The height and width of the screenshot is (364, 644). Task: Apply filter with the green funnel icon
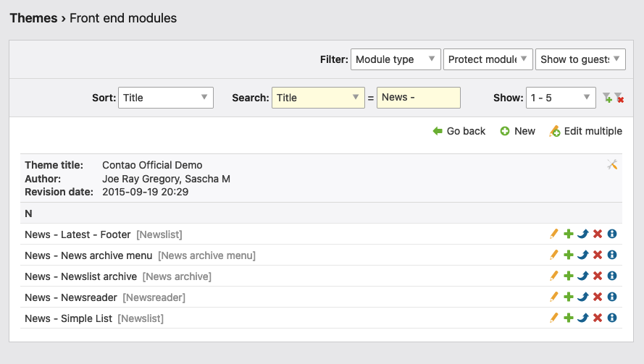click(607, 98)
